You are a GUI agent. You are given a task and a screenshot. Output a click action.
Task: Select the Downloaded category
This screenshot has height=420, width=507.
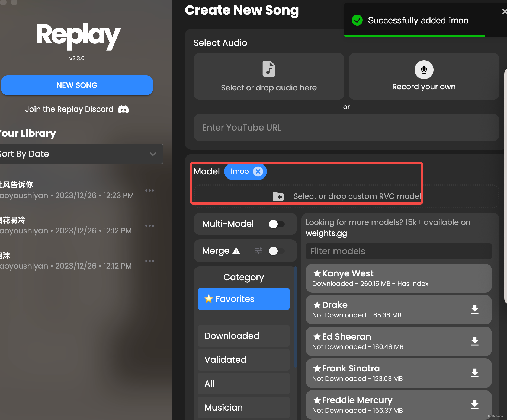(x=244, y=336)
